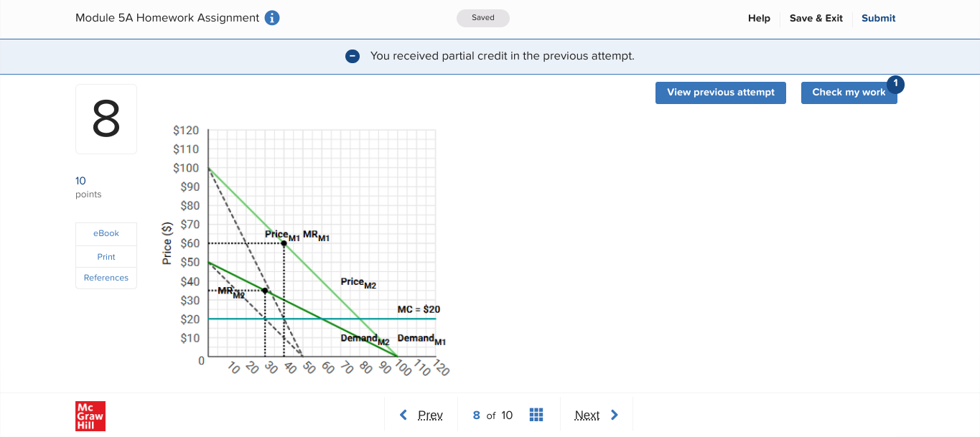Submit the assignment

[878, 19]
